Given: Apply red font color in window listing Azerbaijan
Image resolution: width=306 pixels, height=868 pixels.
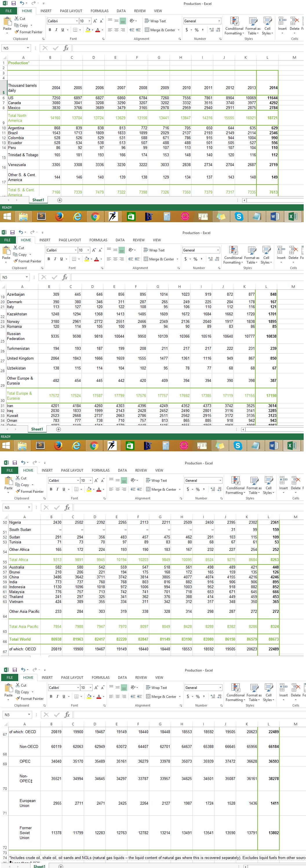Looking at the screenshot, I should (x=96, y=259).
